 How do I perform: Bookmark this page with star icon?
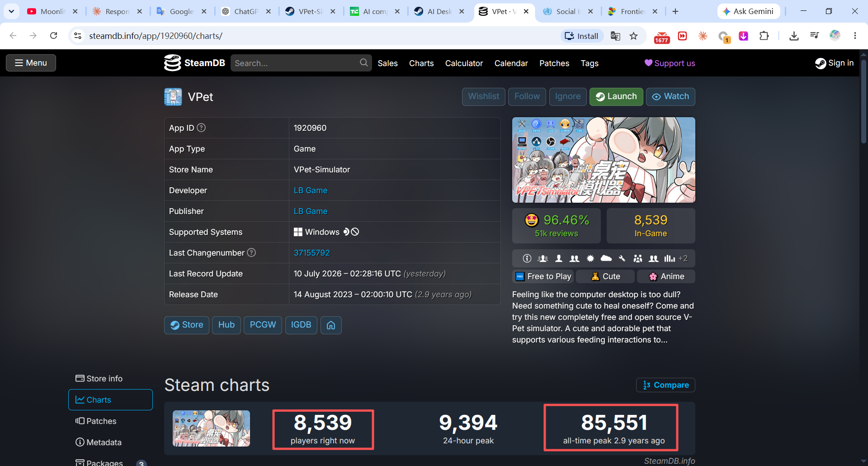[x=634, y=36]
